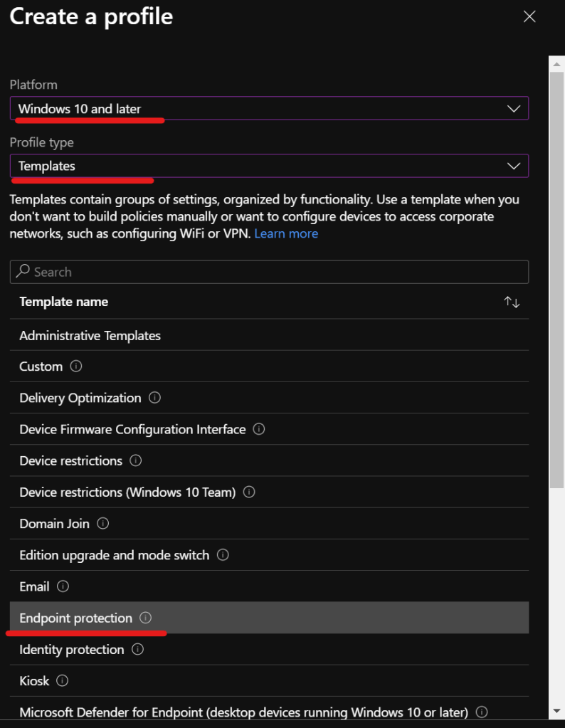
Task: Open the Platform dropdown
Action: point(269,109)
